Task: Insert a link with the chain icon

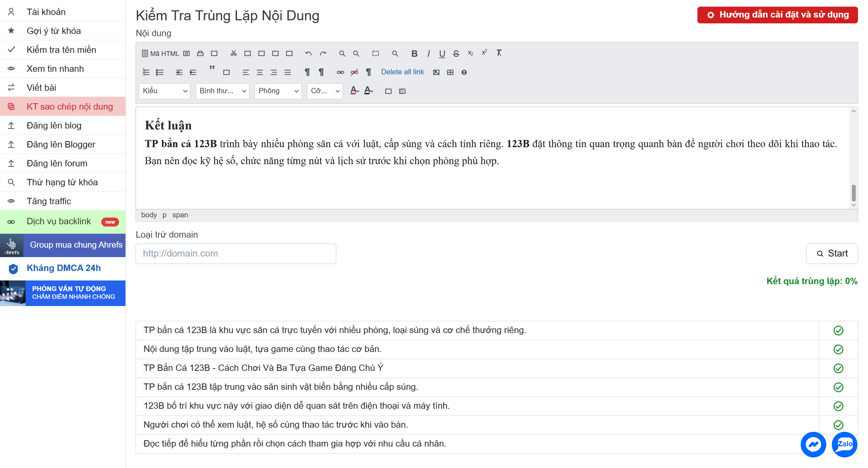Action: click(x=340, y=72)
